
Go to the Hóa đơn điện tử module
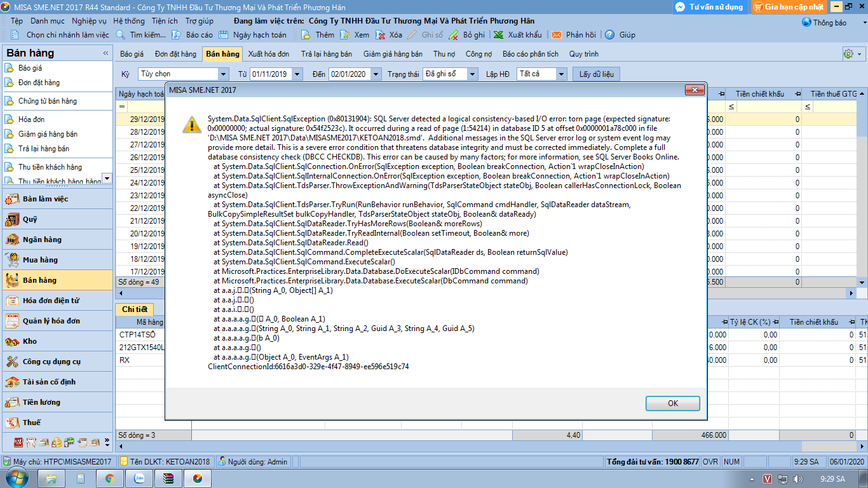pos(58,301)
